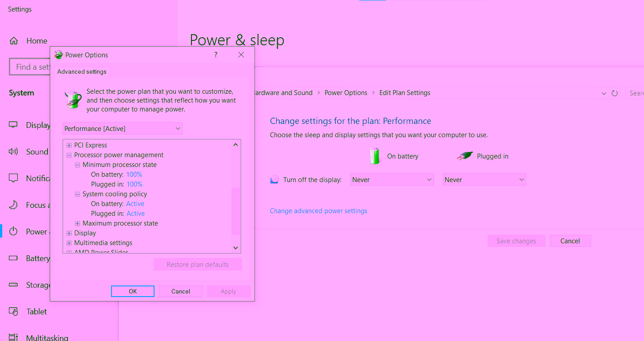Expand the Multimedia settings node
Screen dimensions: 644x341
(x=69, y=243)
